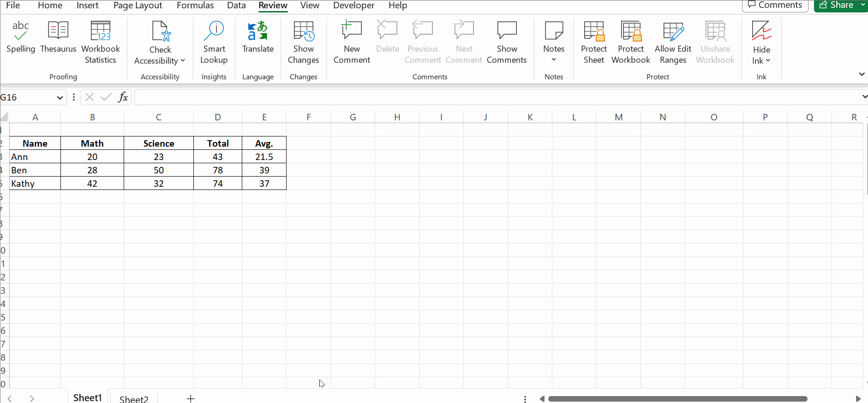Select the Avg. header cell
The width and height of the screenshot is (868, 403).
tap(264, 143)
